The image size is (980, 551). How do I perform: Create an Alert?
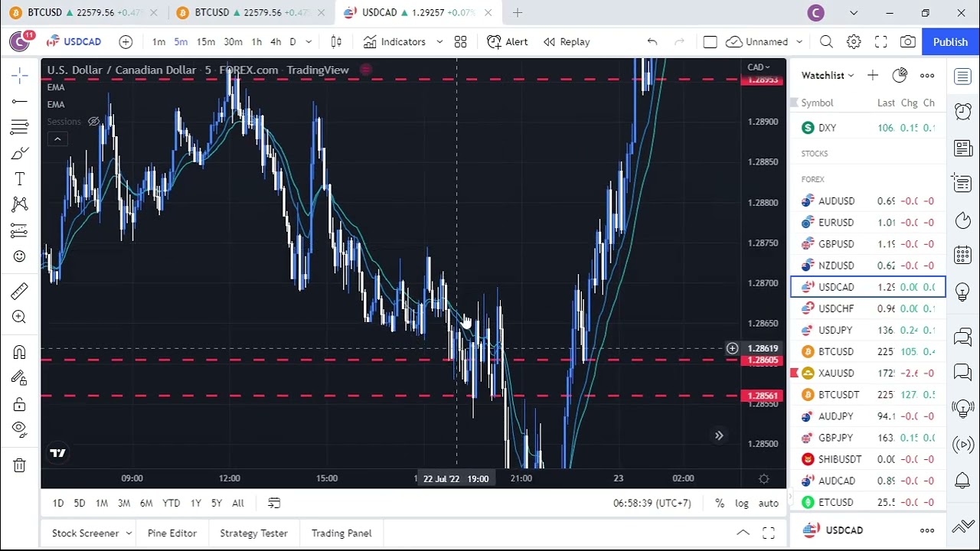point(507,42)
